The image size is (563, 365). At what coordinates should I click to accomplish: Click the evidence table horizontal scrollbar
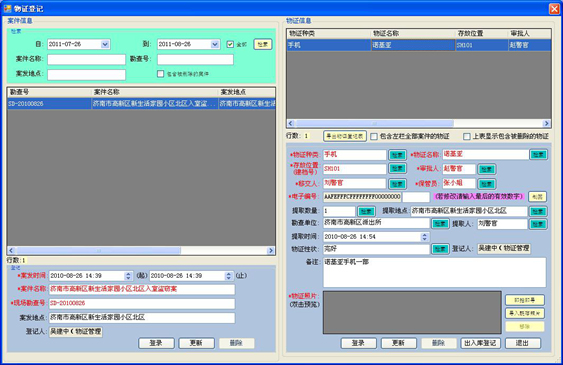coord(419,123)
